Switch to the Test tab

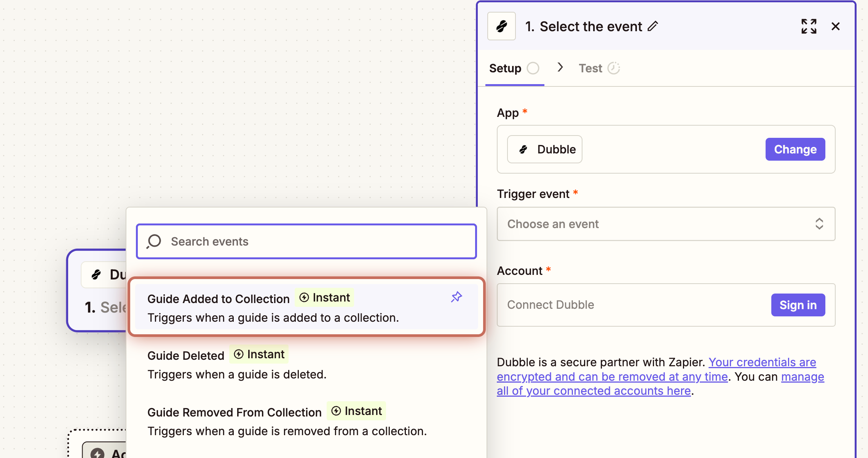(x=599, y=68)
